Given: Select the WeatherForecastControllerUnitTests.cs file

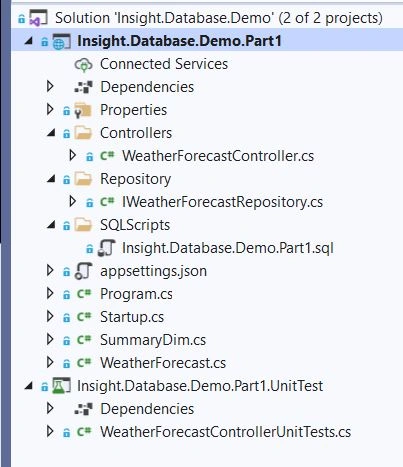Looking at the screenshot, I should (x=226, y=432).
